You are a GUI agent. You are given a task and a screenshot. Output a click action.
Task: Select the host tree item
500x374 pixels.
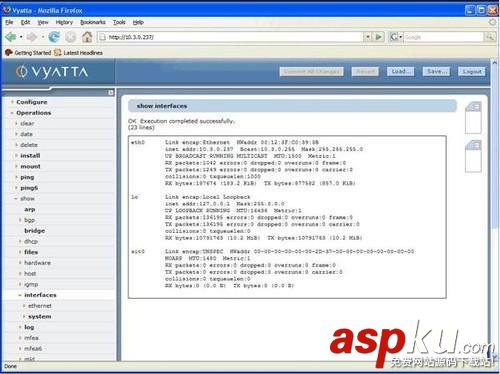30,274
